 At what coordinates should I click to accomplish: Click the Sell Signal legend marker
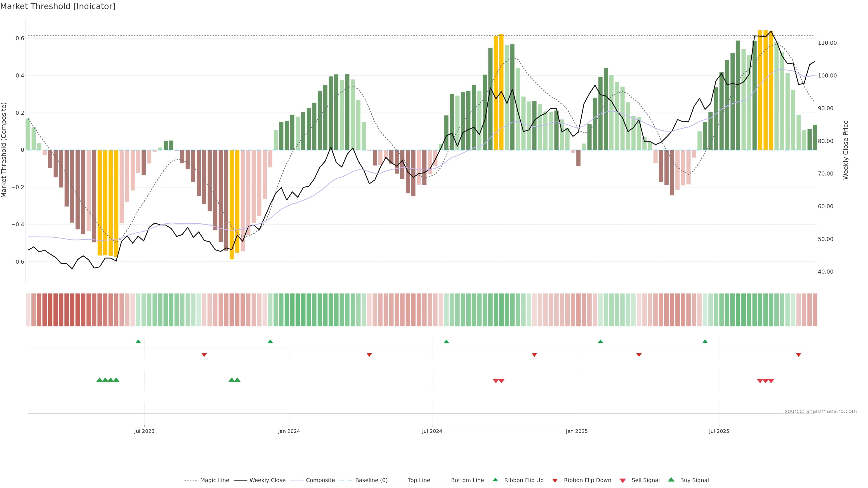pyautogui.click(x=622, y=481)
